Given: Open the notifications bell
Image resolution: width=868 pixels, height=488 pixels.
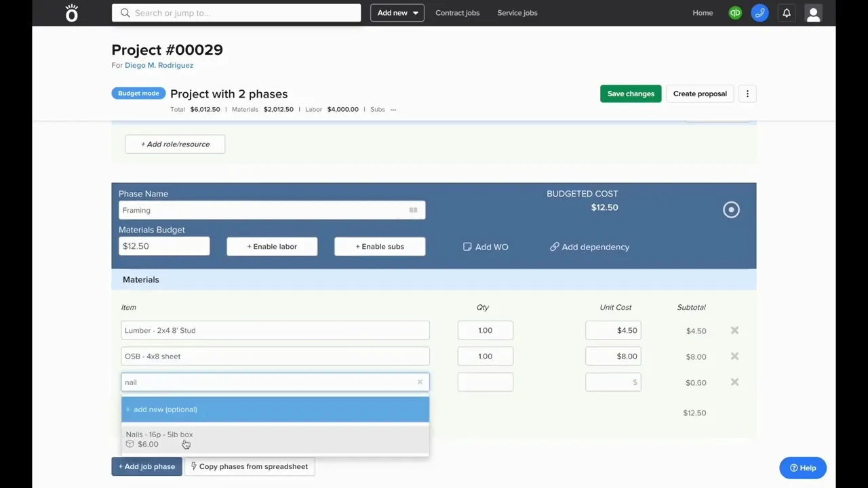Looking at the screenshot, I should click(787, 13).
